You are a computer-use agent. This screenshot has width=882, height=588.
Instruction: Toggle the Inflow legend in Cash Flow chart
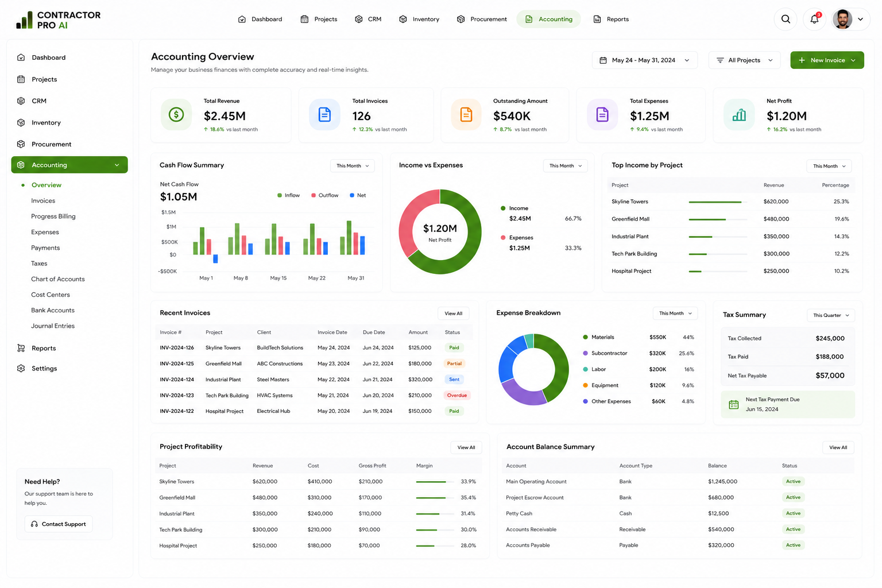tap(288, 195)
